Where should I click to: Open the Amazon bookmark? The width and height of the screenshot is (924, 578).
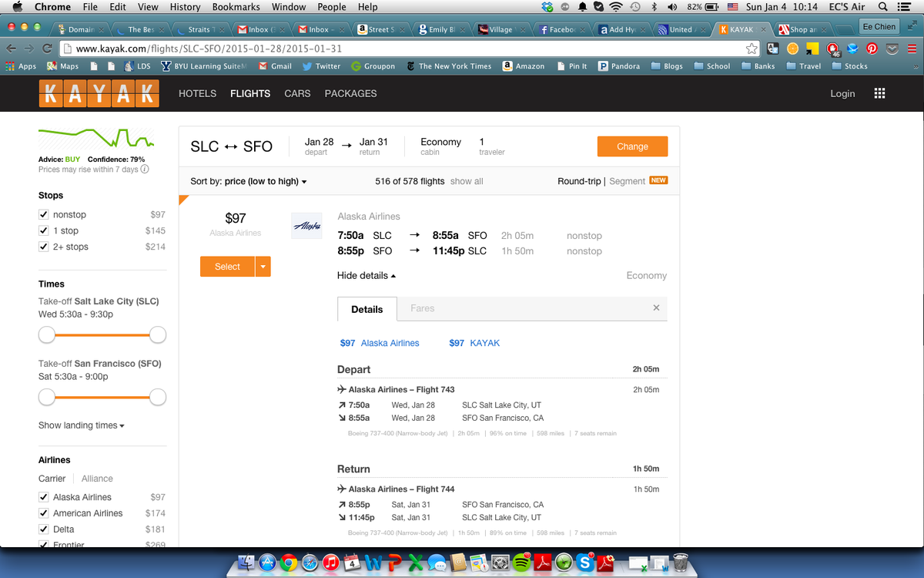point(523,66)
